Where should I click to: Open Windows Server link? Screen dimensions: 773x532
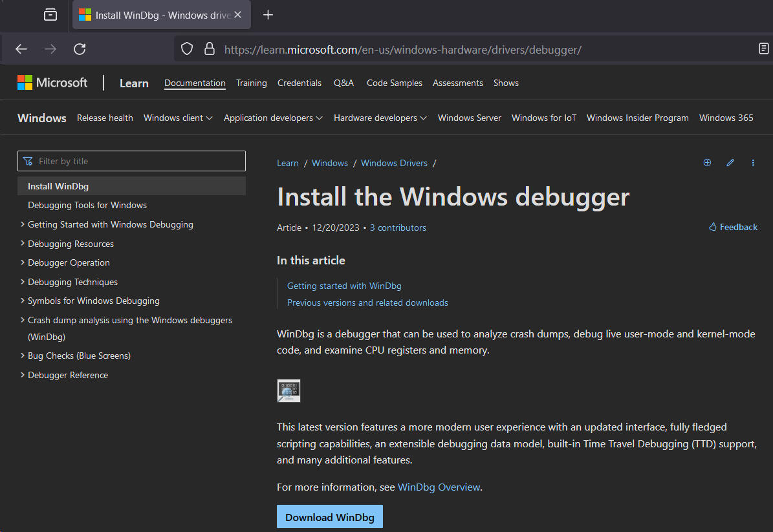tap(470, 118)
